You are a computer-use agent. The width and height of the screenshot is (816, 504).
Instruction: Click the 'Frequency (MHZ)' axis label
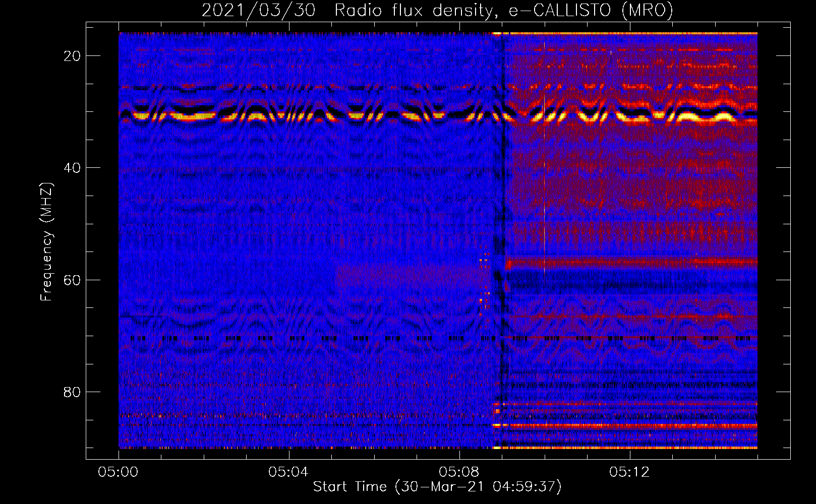[x=46, y=242]
